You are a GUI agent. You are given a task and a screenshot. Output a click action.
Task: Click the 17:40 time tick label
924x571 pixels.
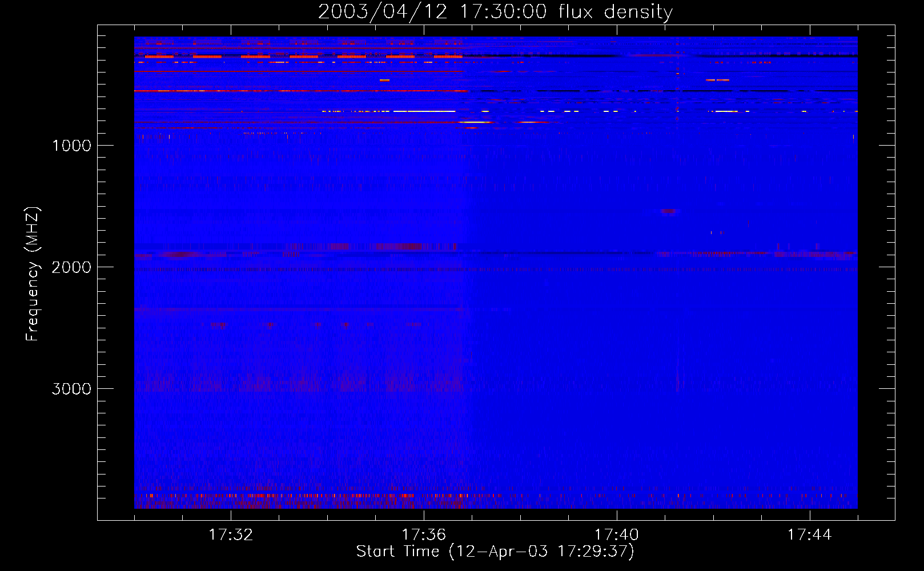(x=617, y=535)
